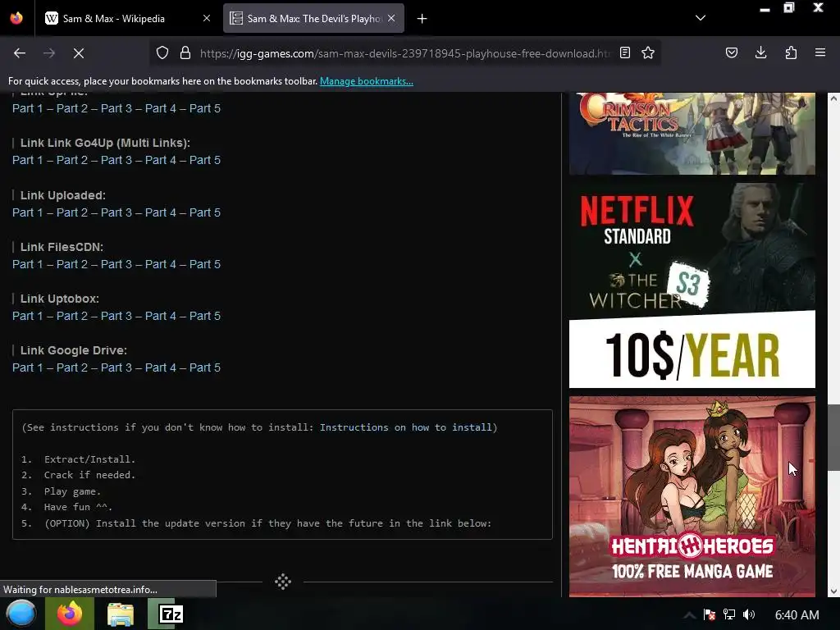
Task: Click 'Link Uptobox:' heading text
Action: (x=59, y=299)
